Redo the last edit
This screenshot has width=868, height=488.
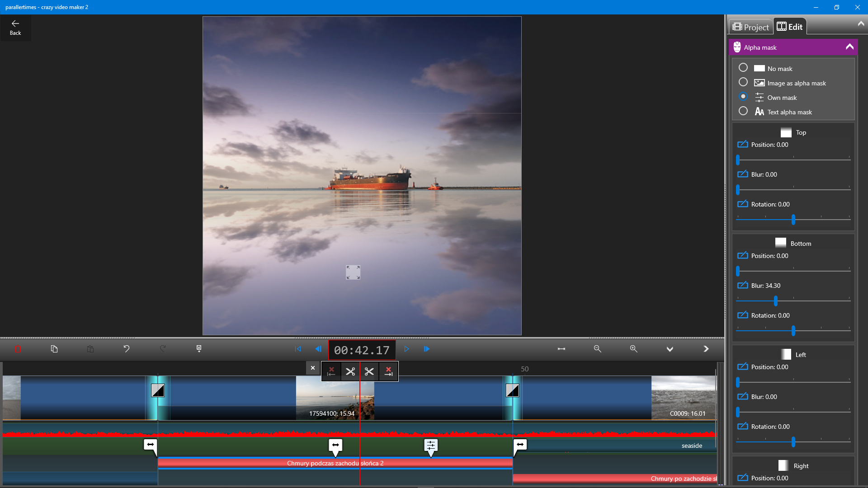click(x=162, y=349)
